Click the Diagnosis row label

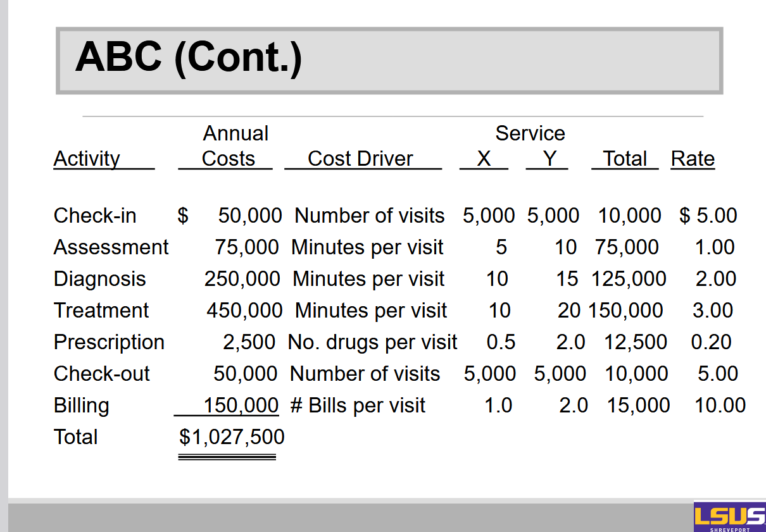tap(99, 279)
